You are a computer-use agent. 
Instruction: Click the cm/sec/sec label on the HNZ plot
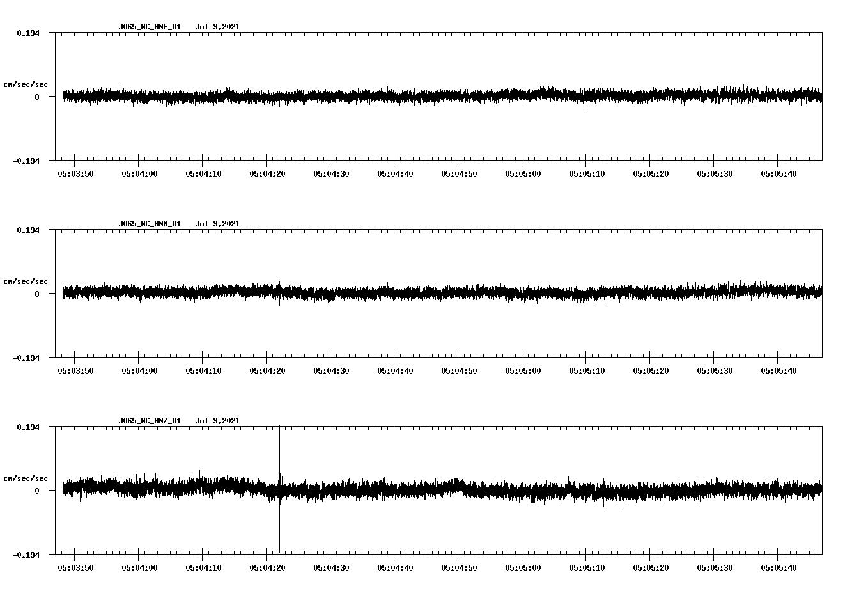point(26,478)
